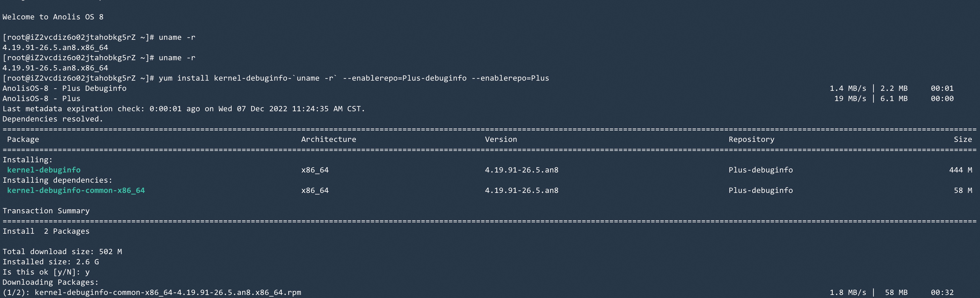The height and width of the screenshot is (298, 980).
Task: Click the 'Install 2 Packages' line
Action: (x=46, y=231)
